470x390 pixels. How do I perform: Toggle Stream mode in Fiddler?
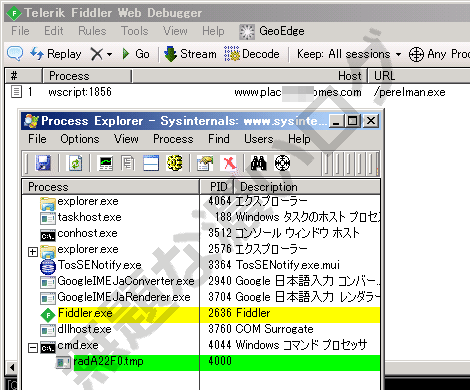tap(190, 54)
